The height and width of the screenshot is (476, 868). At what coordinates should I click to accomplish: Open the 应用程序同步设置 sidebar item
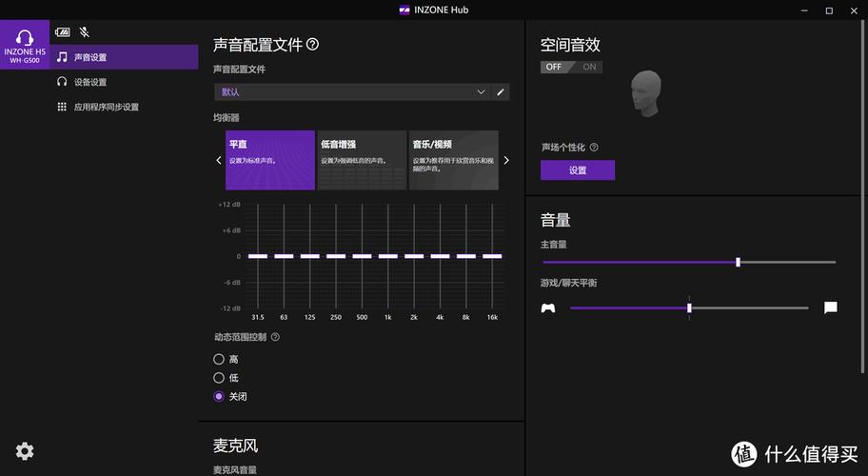pos(106,108)
